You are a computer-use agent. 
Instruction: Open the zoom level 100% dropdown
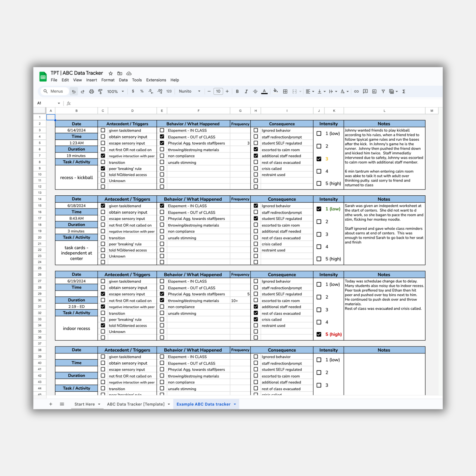click(x=115, y=91)
